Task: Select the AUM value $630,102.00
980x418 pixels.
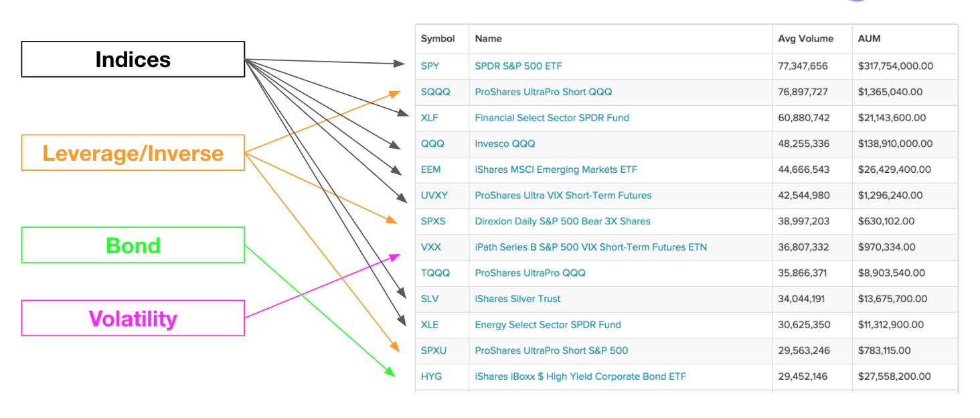Action: click(888, 221)
